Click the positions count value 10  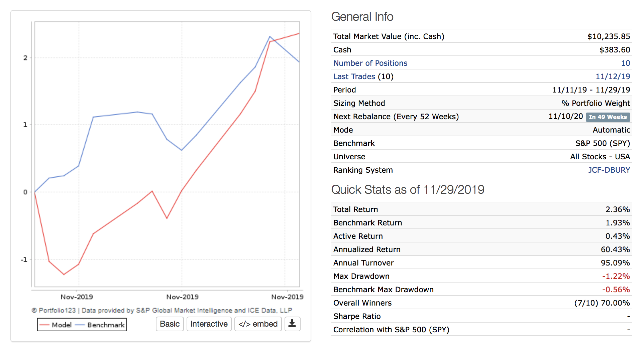pyautogui.click(x=625, y=63)
